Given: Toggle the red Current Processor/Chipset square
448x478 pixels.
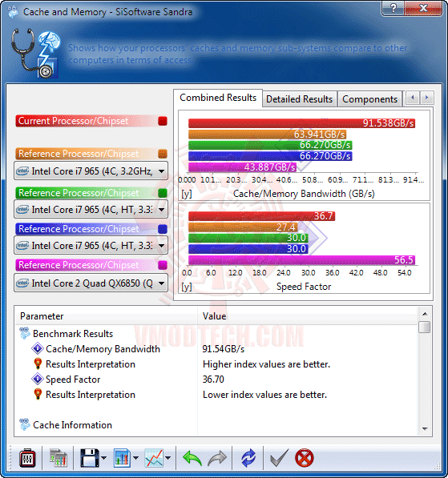Looking at the screenshot, I should [x=163, y=121].
